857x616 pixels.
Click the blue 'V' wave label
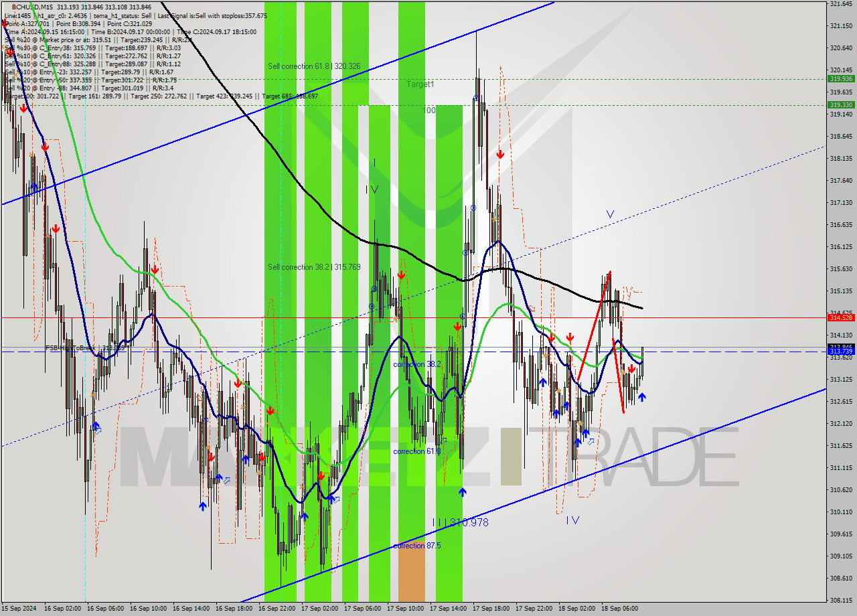(610, 214)
